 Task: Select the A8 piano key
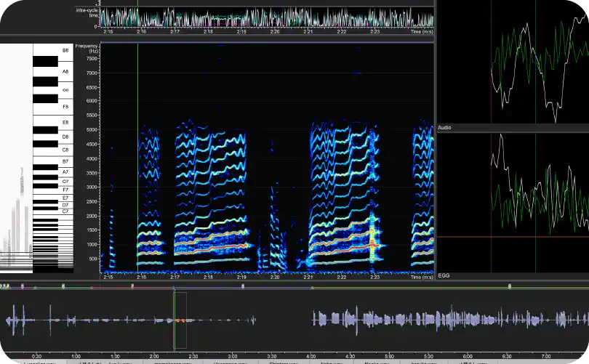[x=65, y=71]
